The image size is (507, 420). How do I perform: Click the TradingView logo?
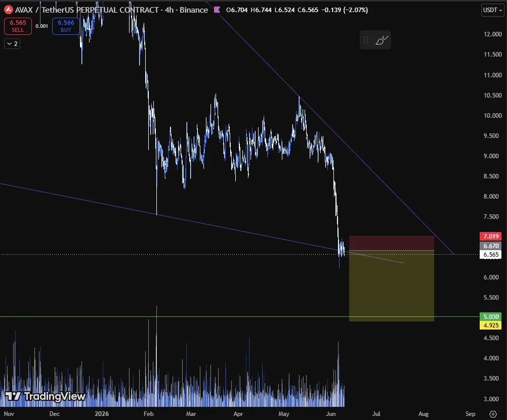click(45, 396)
